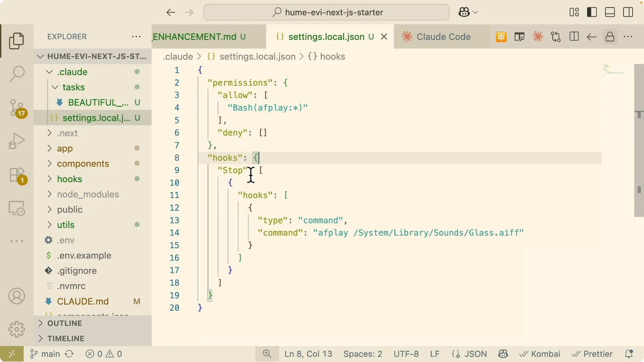Show errors and warnings 0 0
The height and width of the screenshot is (362, 644).
tap(104, 354)
